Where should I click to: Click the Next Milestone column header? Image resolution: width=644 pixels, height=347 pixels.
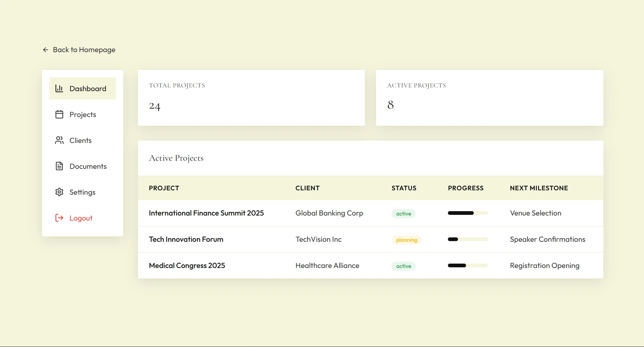click(539, 188)
